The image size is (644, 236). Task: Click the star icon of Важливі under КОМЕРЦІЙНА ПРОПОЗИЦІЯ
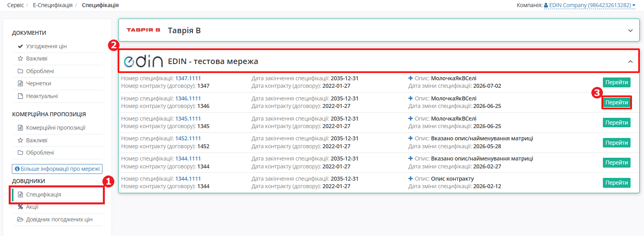[20, 140]
